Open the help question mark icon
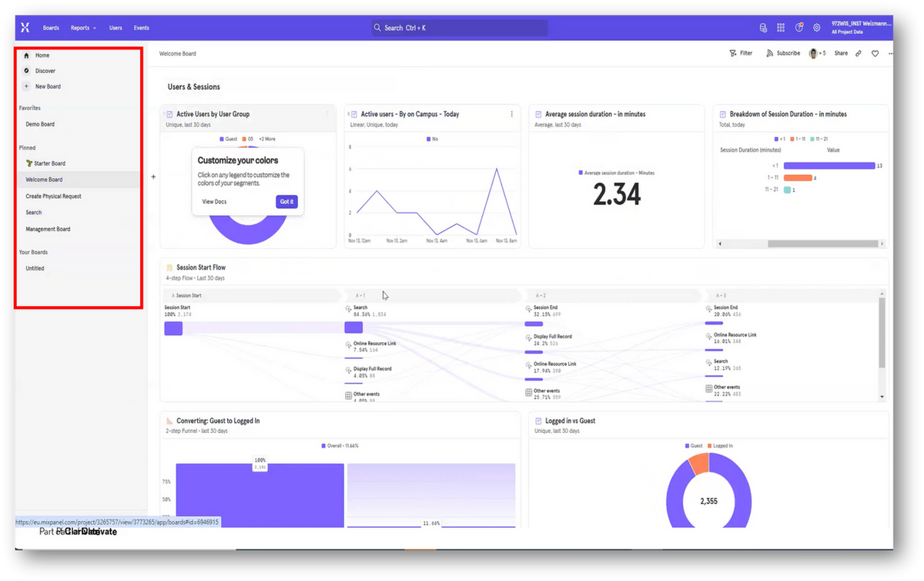Screen dimensions: 924x581 point(798,28)
